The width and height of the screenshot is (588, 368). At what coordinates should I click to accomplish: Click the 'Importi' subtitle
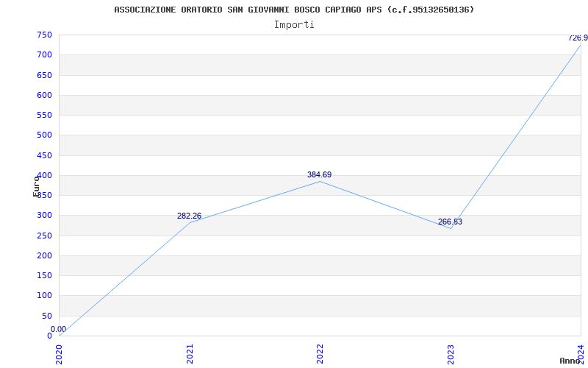(x=294, y=25)
